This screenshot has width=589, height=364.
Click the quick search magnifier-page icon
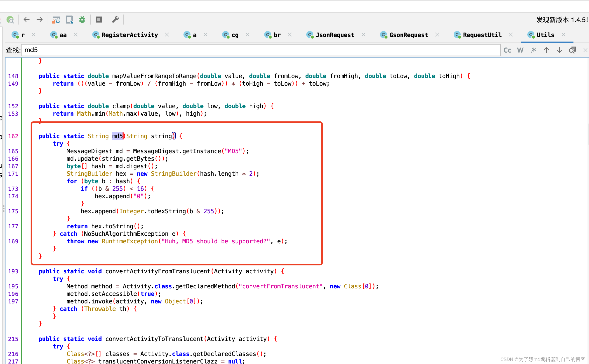pos(69,20)
